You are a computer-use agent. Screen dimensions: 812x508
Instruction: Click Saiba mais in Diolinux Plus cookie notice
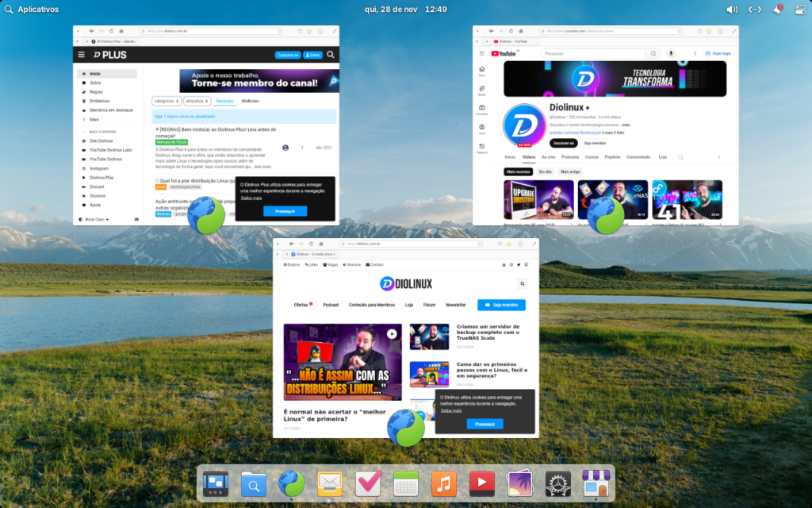[x=251, y=198]
